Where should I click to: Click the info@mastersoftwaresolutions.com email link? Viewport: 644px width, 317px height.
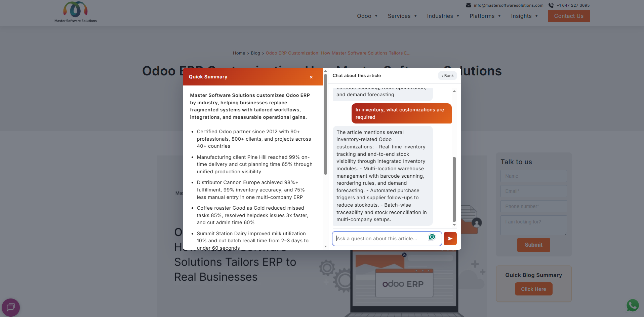(x=509, y=5)
